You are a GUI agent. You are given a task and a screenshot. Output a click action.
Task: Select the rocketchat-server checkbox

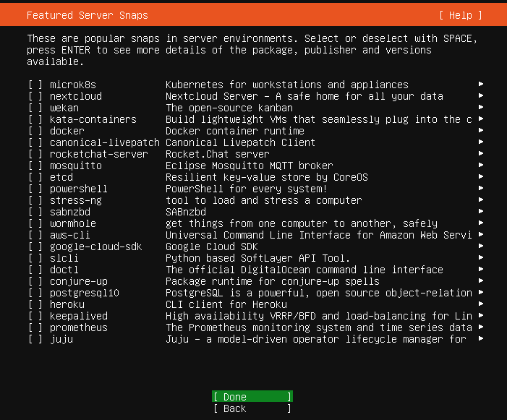click(35, 154)
